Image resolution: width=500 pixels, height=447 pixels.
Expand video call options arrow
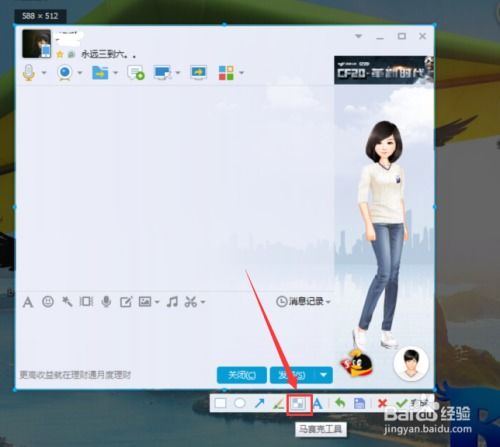(80, 72)
